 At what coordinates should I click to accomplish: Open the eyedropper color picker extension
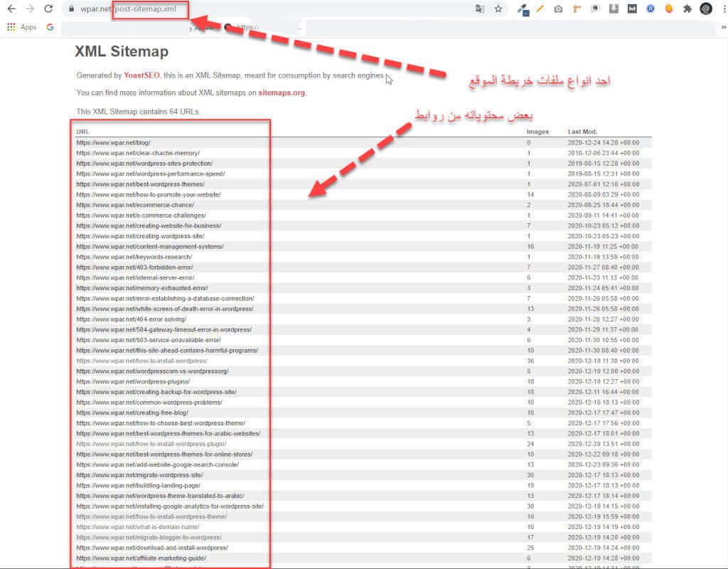click(523, 9)
